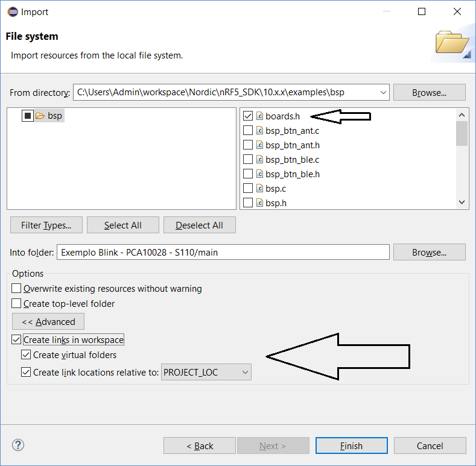Toggle Create link locations relative to checkbox

pos(26,372)
